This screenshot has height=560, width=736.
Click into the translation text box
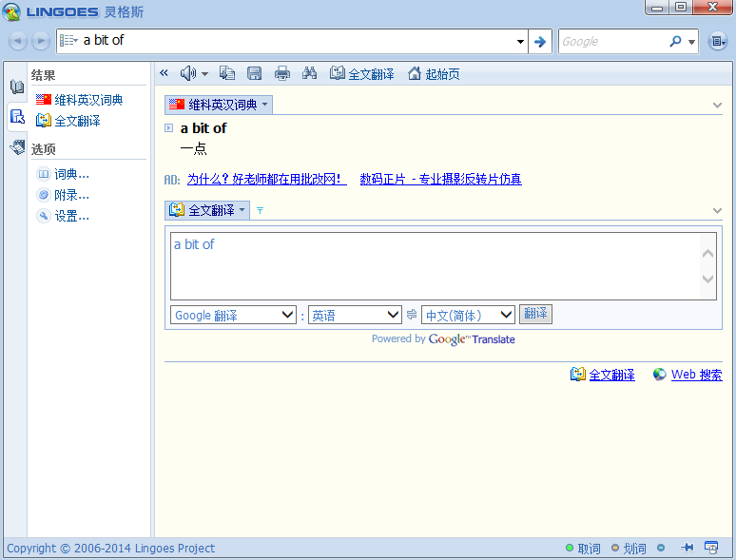click(x=436, y=266)
